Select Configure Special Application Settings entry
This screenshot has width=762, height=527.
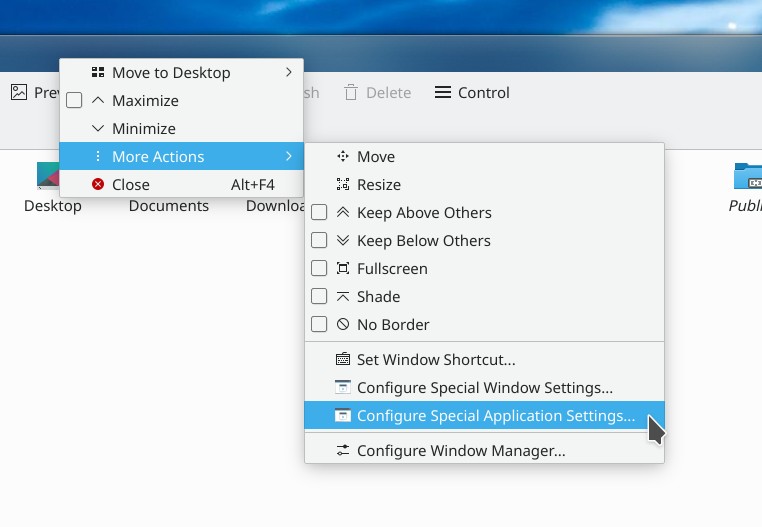tap(495, 416)
